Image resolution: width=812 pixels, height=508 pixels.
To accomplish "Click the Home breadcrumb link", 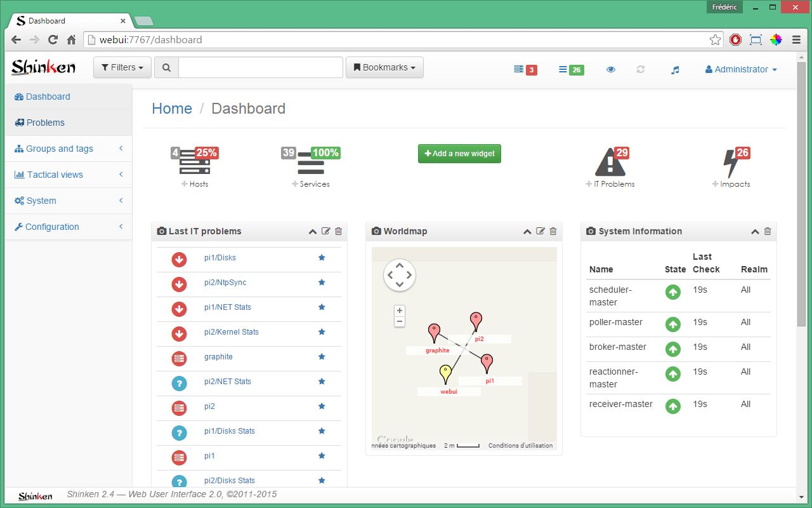I will pos(172,109).
